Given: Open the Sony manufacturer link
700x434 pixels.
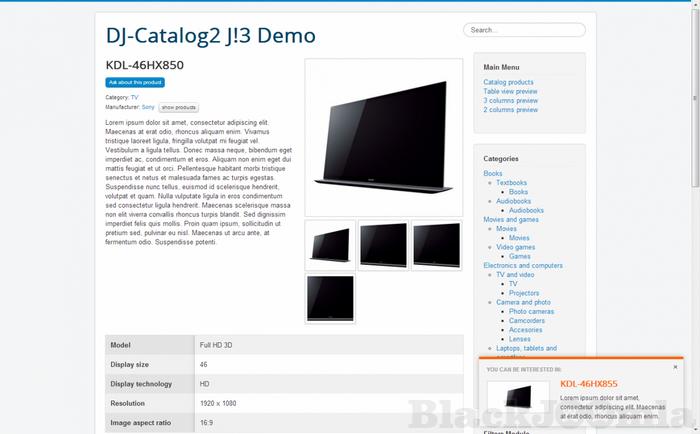Looking at the screenshot, I should coord(148,106).
